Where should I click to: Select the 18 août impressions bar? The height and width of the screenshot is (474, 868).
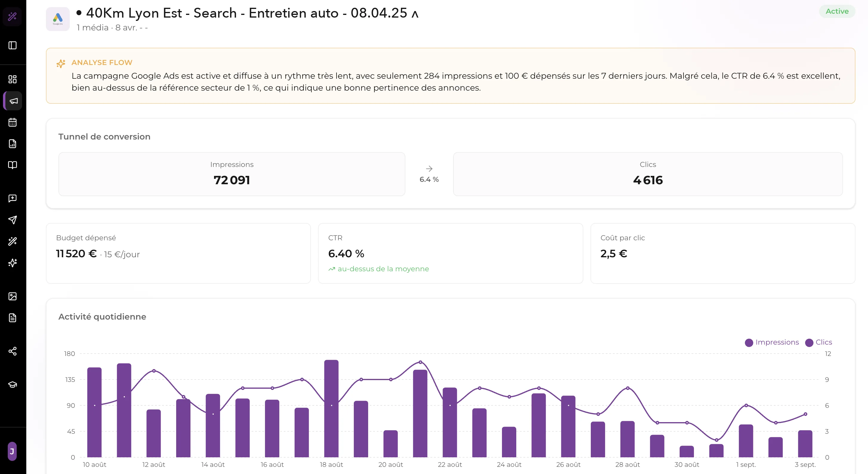331,408
